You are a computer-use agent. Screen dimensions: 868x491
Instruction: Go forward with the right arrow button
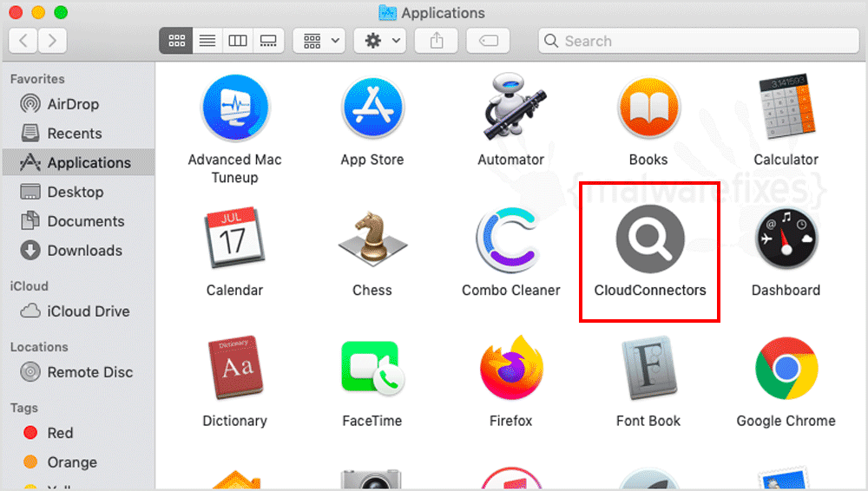[53, 41]
